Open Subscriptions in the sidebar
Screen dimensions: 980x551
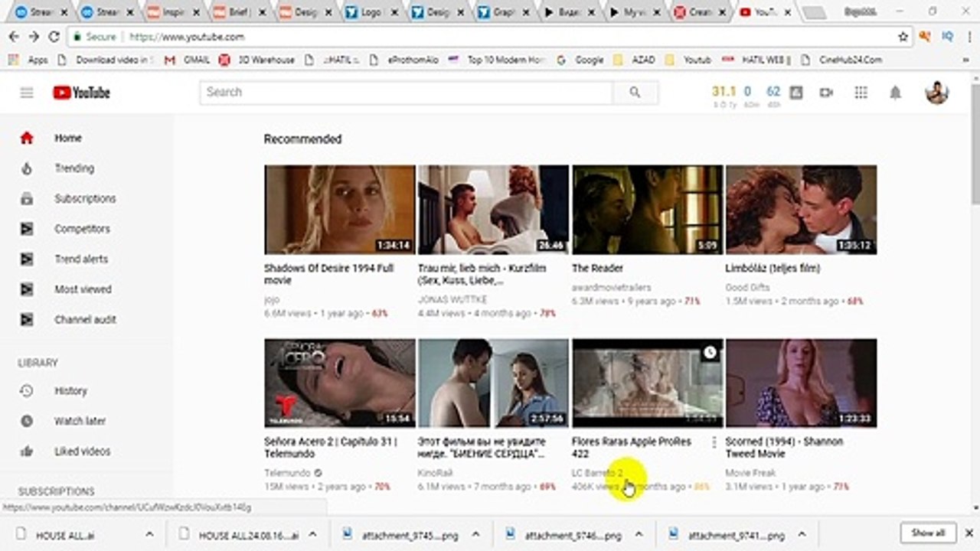click(x=87, y=198)
